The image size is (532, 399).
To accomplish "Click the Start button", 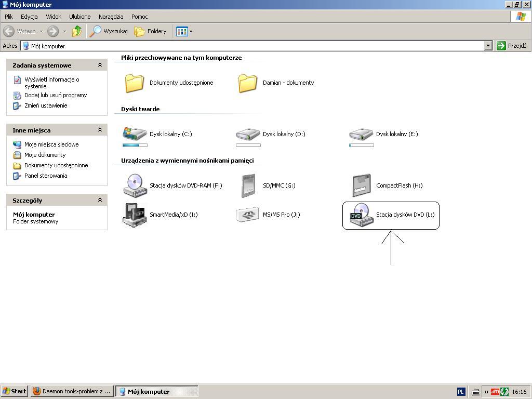I will pyautogui.click(x=14, y=391).
